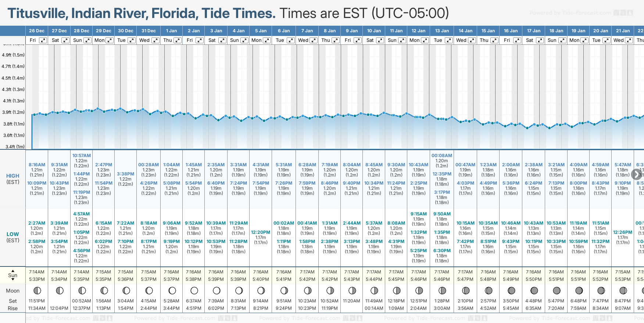Click the 10:57AM high tide entry on 28 Dec
This screenshot has height=323, width=644.
tap(81, 156)
